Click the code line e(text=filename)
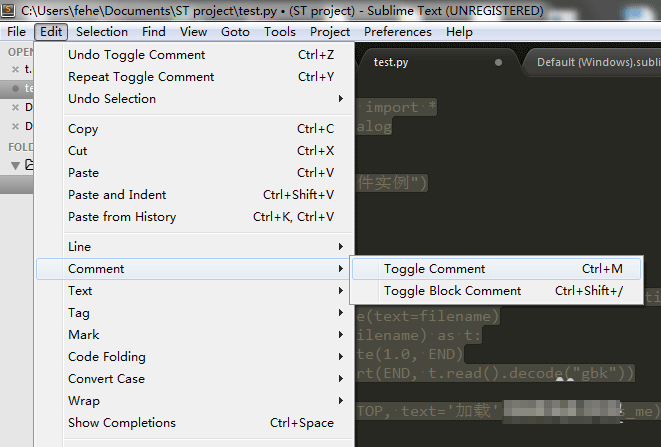Image resolution: width=661 pixels, height=447 pixels. point(428,316)
